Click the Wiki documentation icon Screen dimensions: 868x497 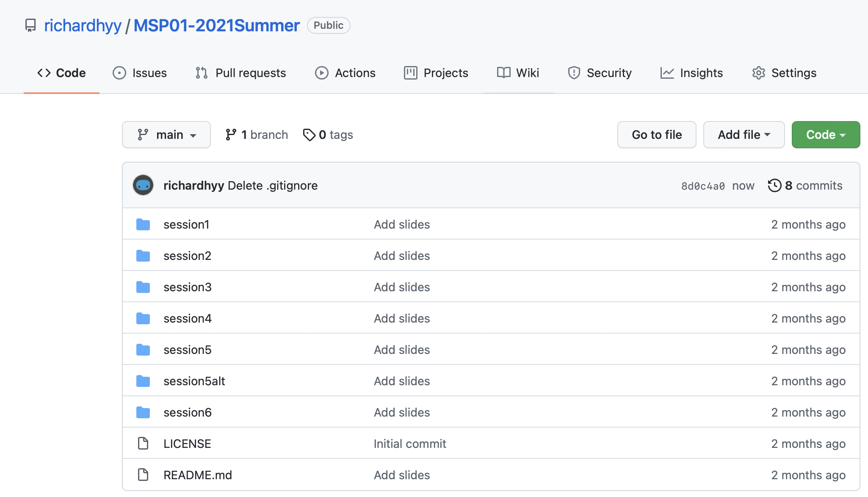(x=504, y=73)
